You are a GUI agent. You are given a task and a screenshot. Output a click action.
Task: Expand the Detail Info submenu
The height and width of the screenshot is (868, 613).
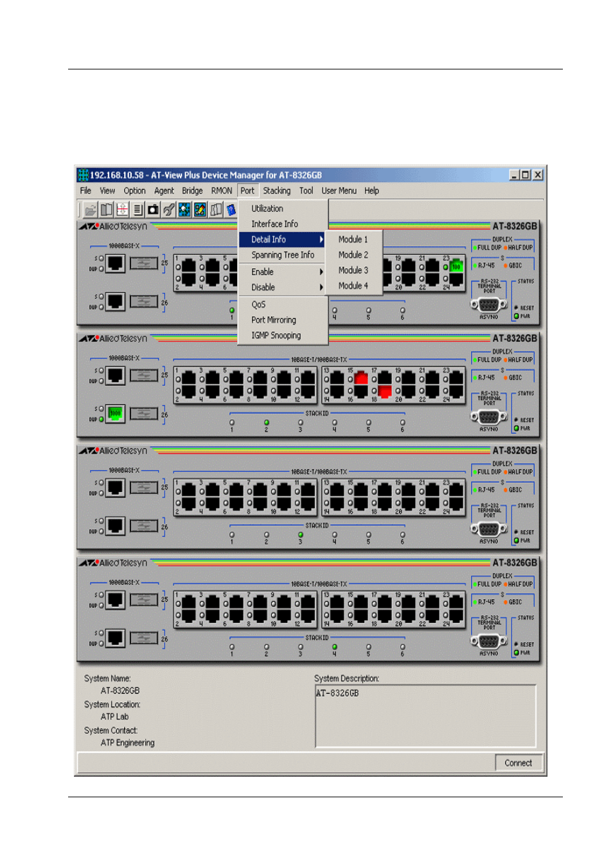click(x=283, y=239)
